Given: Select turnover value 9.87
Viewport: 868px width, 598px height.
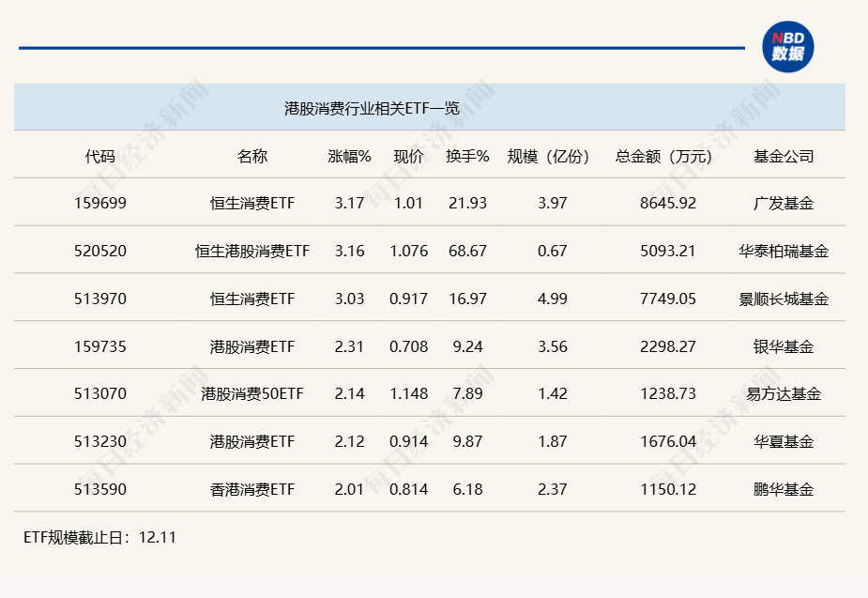Looking at the screenshot, I should (x=467, y=441).
